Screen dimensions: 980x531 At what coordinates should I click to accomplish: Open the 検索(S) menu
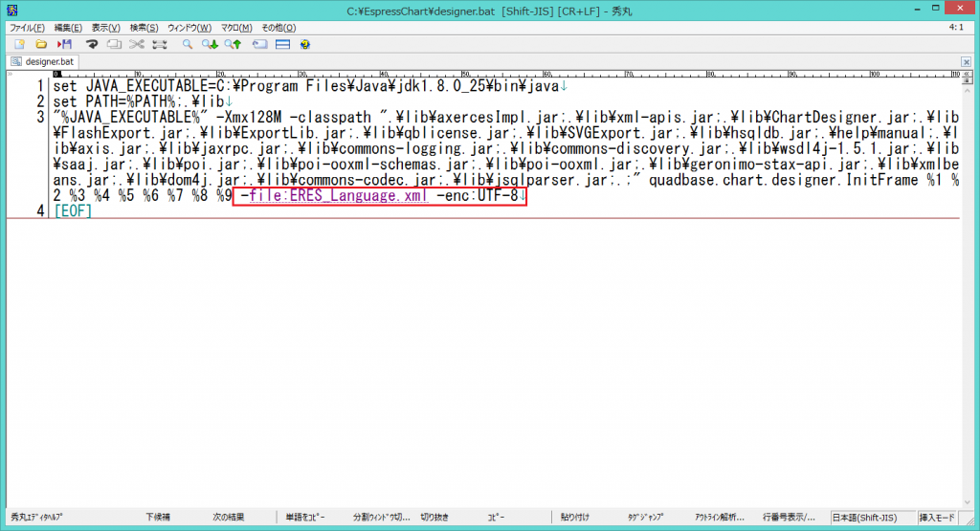coord(145,28)
